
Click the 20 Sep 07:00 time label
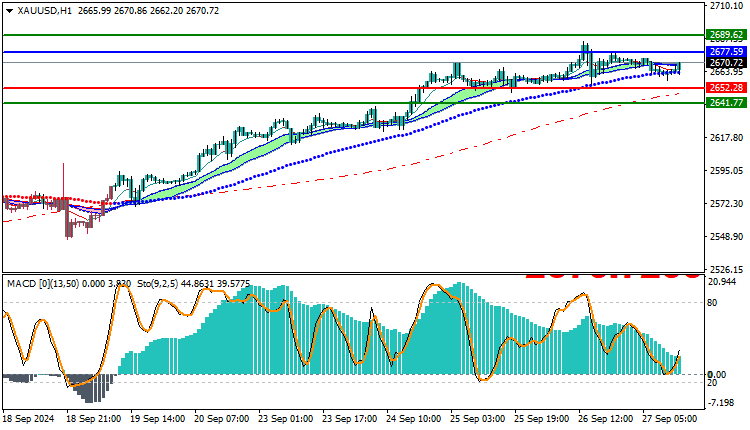tap(222, 419)
